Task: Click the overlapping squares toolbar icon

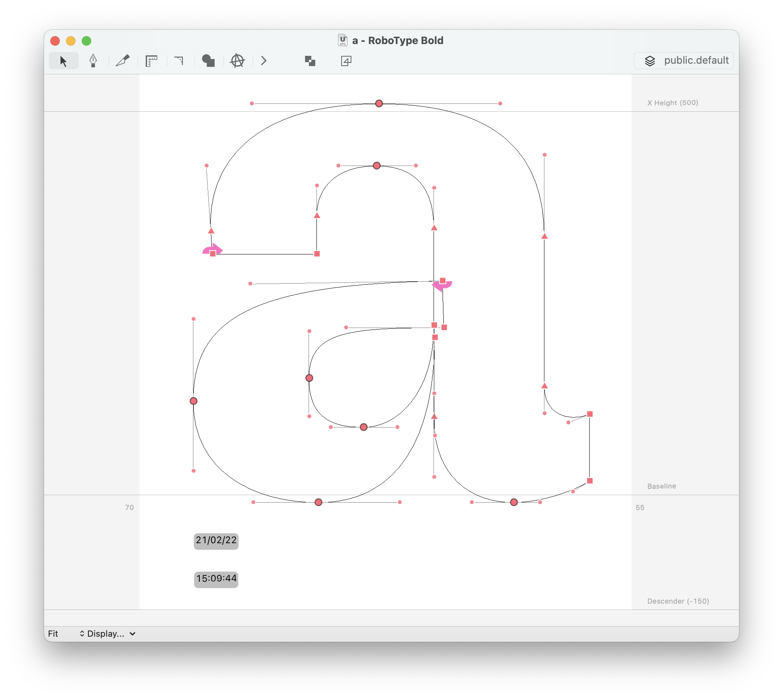Action: 310,61
